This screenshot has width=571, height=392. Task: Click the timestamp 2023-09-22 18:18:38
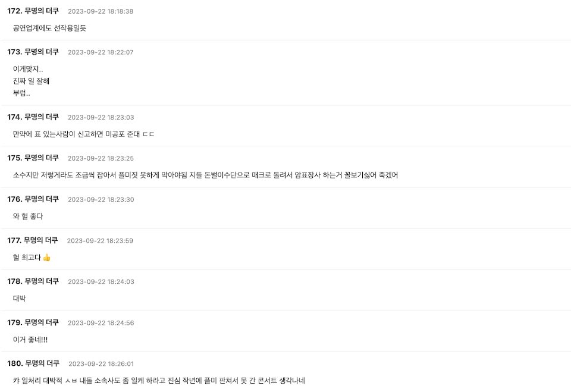coord(101,11)
